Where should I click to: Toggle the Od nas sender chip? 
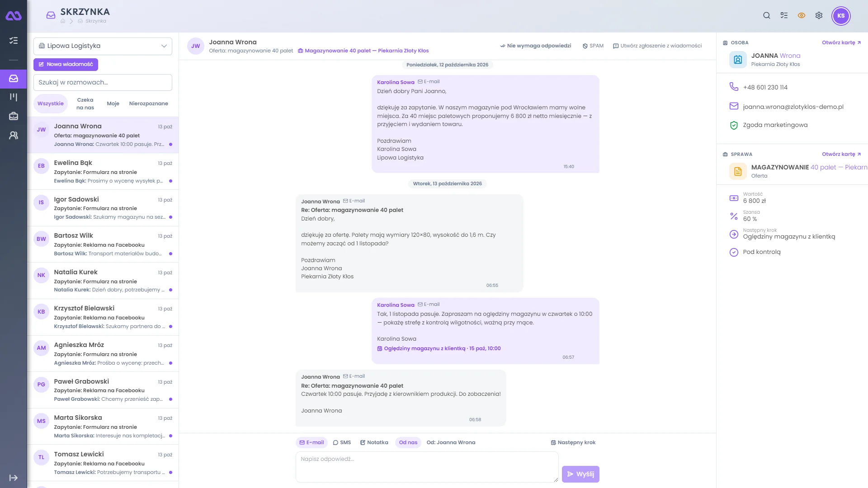tap(408, 442)
